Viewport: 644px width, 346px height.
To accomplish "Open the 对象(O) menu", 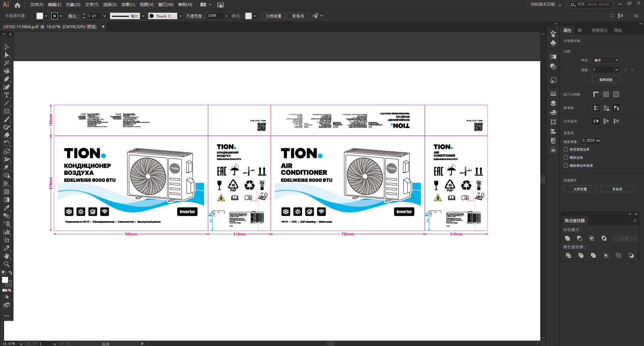I will coord(73,5).
